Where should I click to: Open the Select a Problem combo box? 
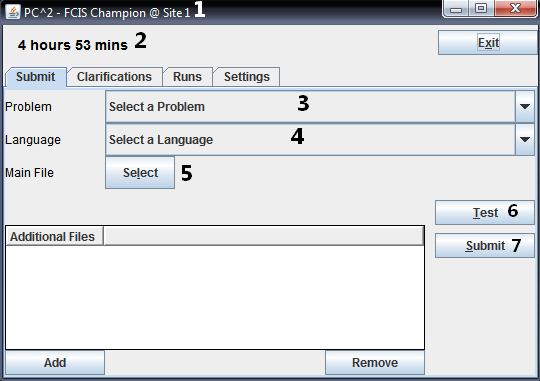click(x=320, y=106)
